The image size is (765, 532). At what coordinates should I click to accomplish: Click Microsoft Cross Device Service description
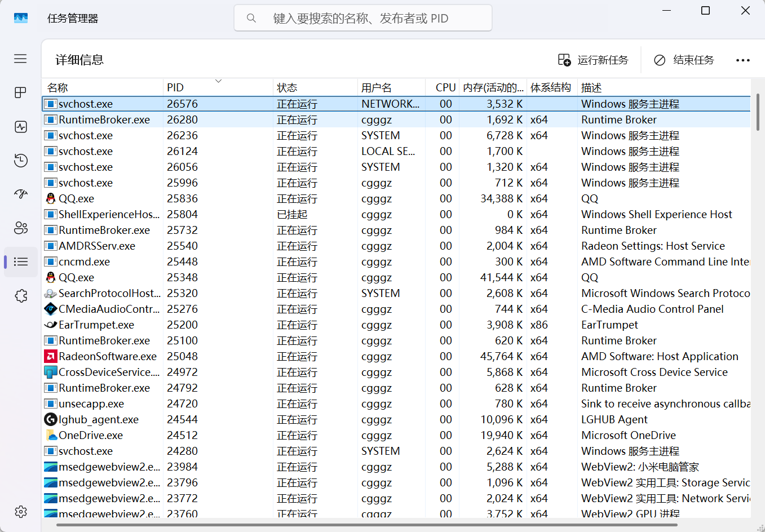(655, 372)
